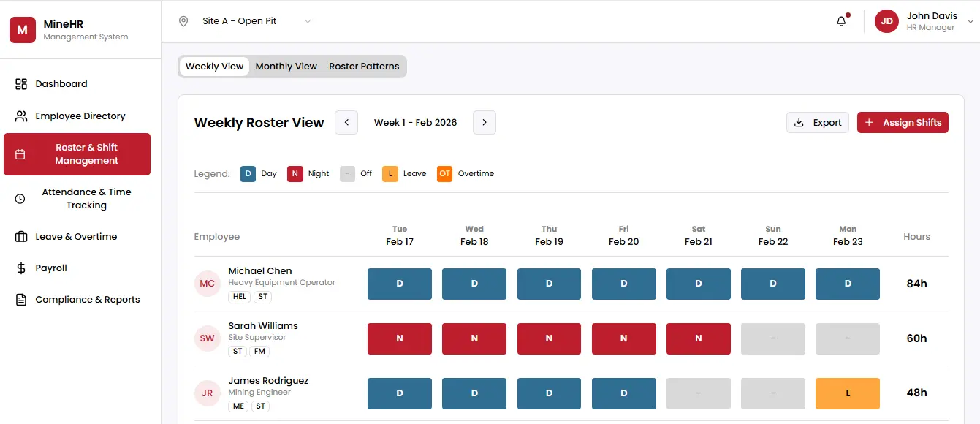Switch to the Roster Patterns tab
The width and height of the screenshot is (980, 424).
(364, 67)
